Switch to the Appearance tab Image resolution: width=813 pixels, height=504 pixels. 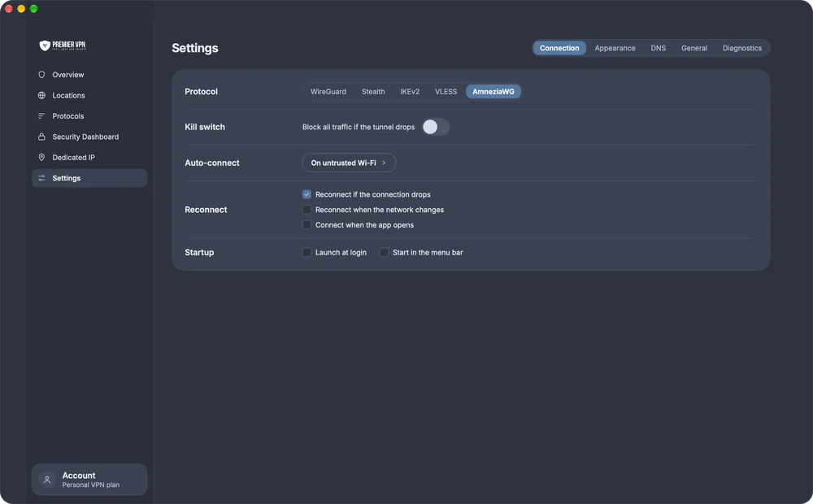click(615, 48)
